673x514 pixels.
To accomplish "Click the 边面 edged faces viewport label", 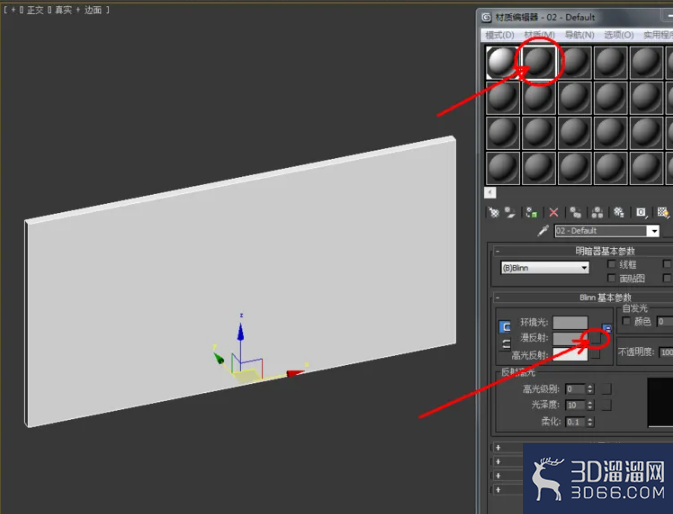I will pos(93,10).
